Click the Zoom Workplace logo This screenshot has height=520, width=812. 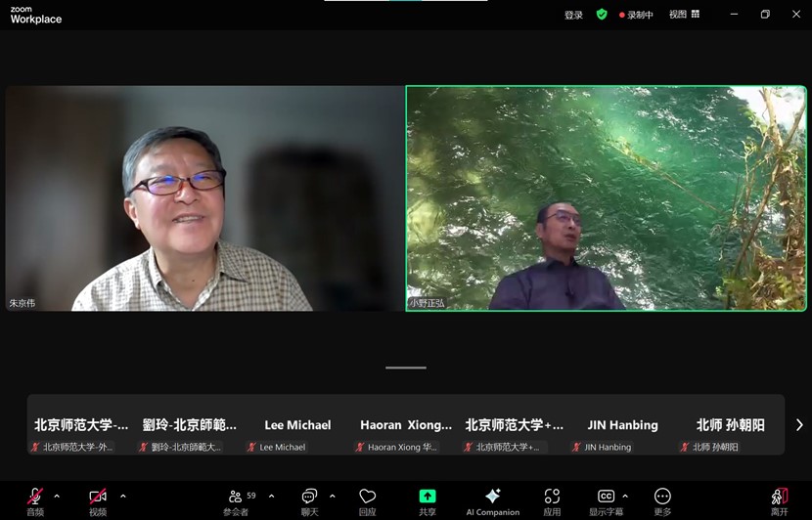(x=36, y=15)
